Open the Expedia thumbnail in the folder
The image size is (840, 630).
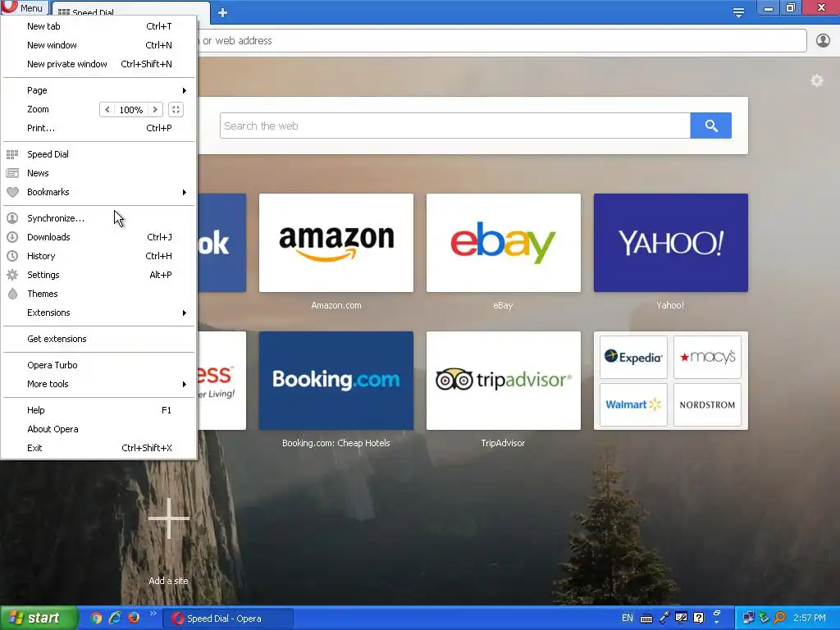[x=633, y=357]
